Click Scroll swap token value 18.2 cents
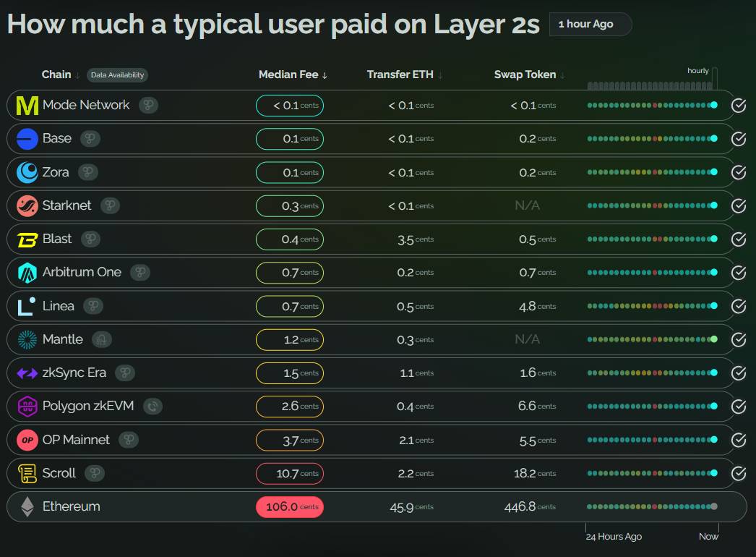The image size is (756, 557). pos(535,474)
